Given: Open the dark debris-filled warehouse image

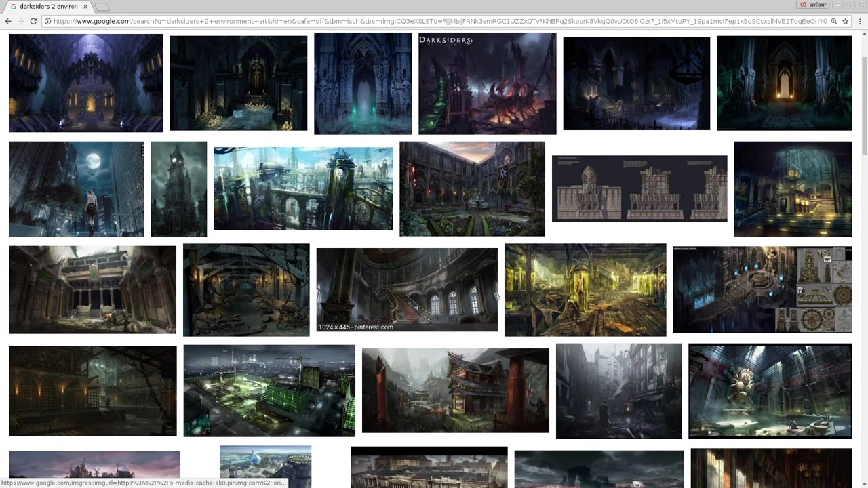Looking at the screenshot, I should pos(246,290).
